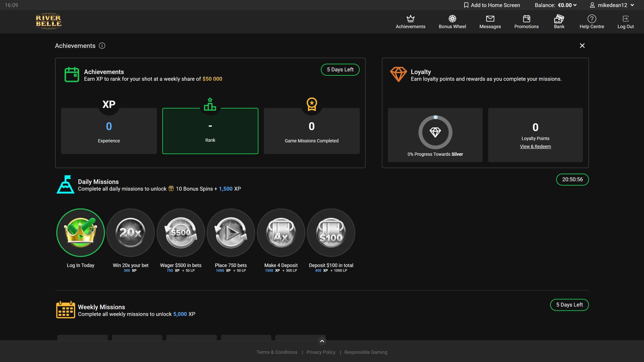Click the Daily Missions flag icon
This screenshot has height=362, width=644.
pos(65,184)
